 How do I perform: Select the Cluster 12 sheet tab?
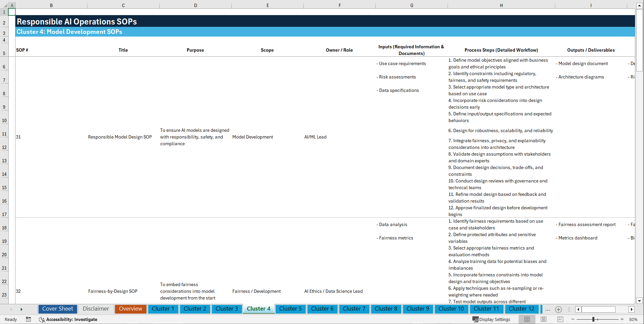[522, 309]
